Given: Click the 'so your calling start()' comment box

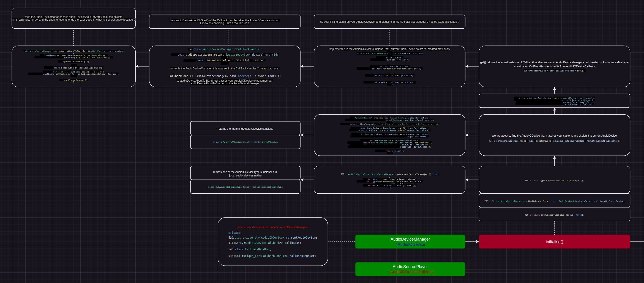Looking at the screenshot, I should pos(389,22).
